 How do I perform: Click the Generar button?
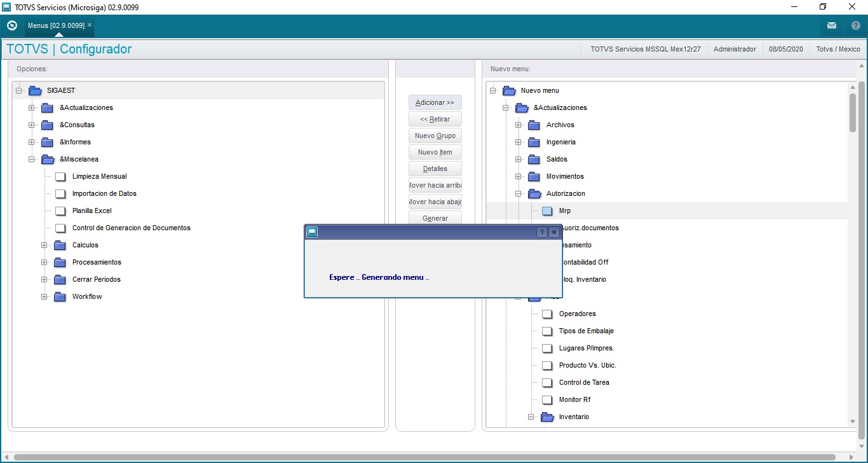(x=435, y=218)
